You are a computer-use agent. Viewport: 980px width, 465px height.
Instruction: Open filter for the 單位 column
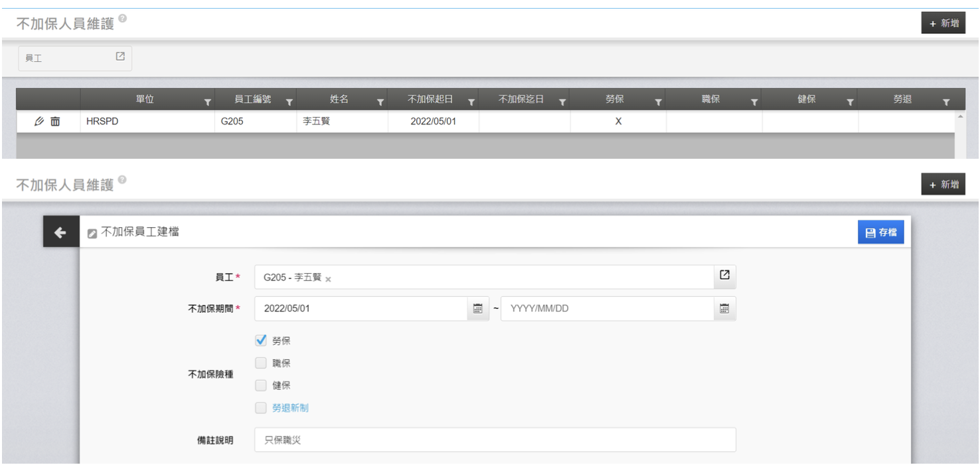(207, 102)
